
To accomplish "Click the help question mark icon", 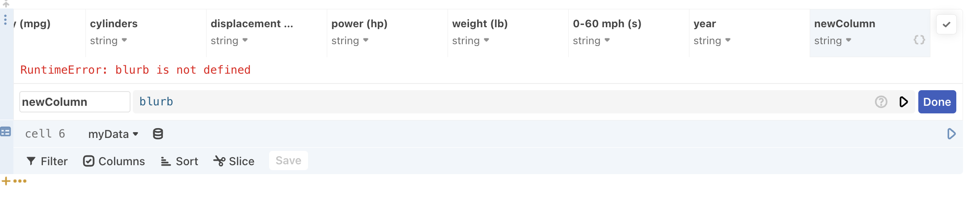I will [881, 102].
